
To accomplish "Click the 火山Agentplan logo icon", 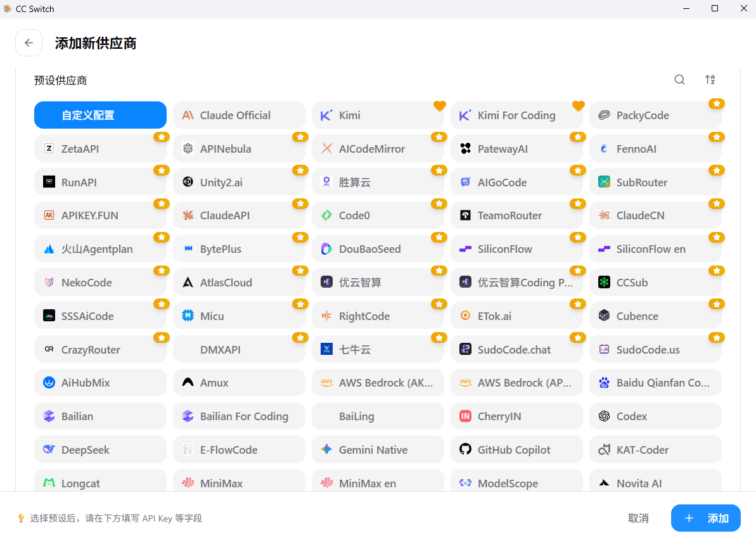I will point(49,249).
